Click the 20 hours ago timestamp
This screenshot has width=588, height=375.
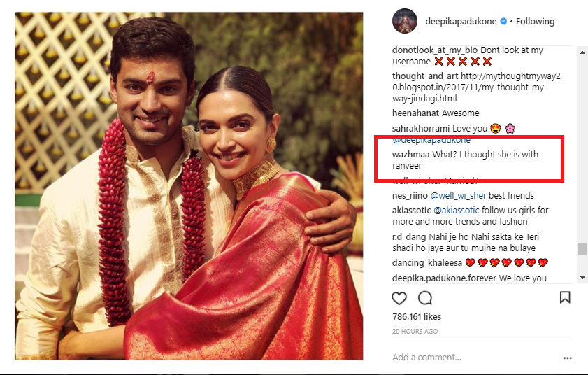pos(415,331)
